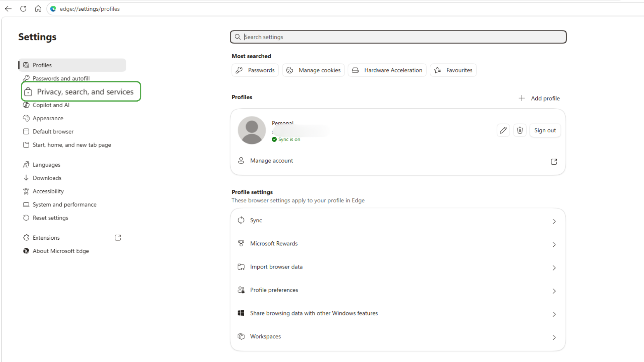Screen dimensions: 644x362
Task: Delete the profile using the trash icon
Action: [x=520, y=130]
